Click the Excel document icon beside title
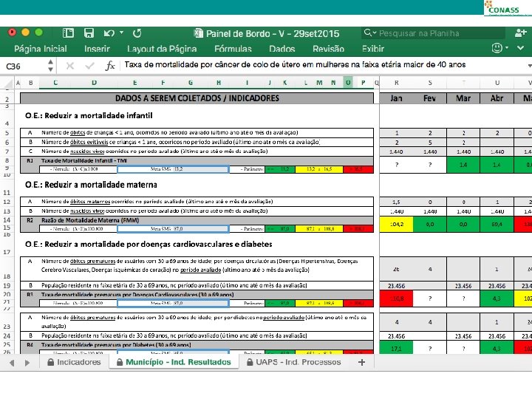The width and height of the screenshot is (532, 399). [x=198, y=33]
